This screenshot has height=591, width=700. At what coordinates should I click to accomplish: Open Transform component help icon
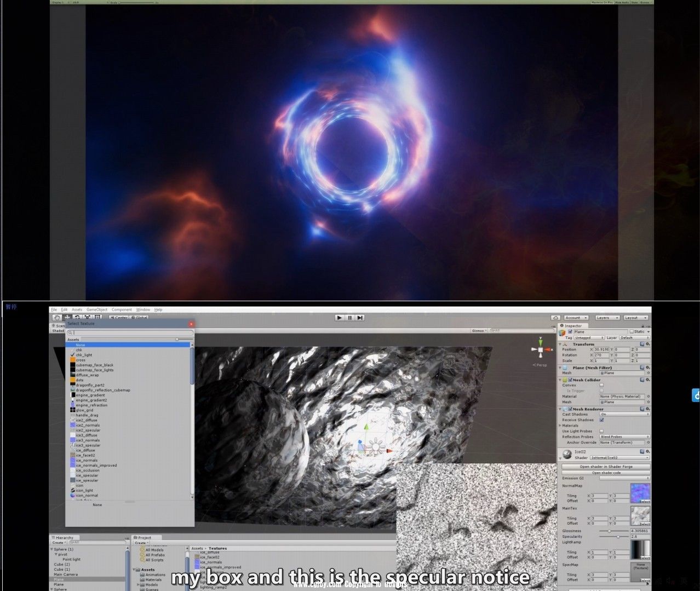click(x=642, y=344)
